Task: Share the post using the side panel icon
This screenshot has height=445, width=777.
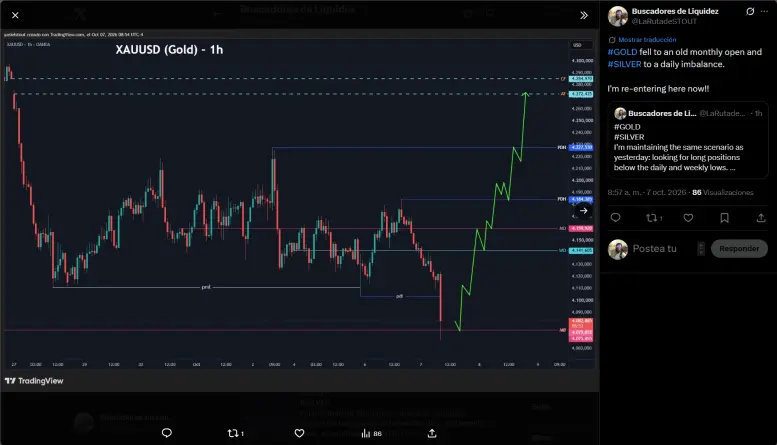Action: [761, 218]
